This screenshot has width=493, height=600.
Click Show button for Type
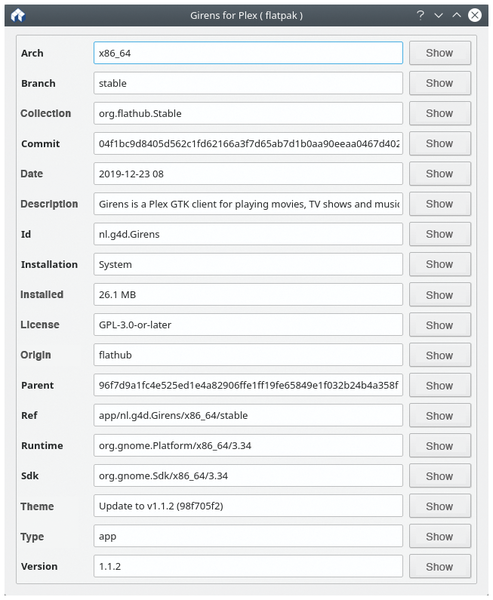click(x=440, y=536)
